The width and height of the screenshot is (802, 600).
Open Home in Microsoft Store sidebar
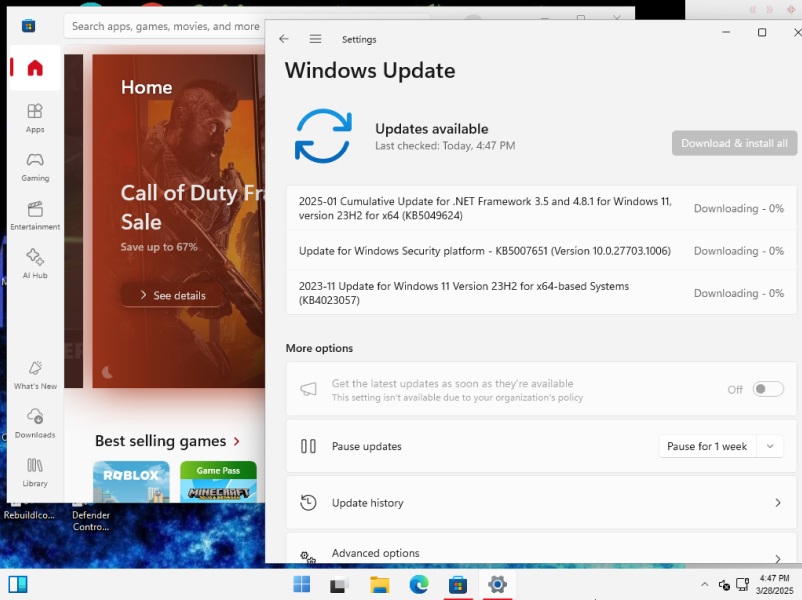click(35, 68)
